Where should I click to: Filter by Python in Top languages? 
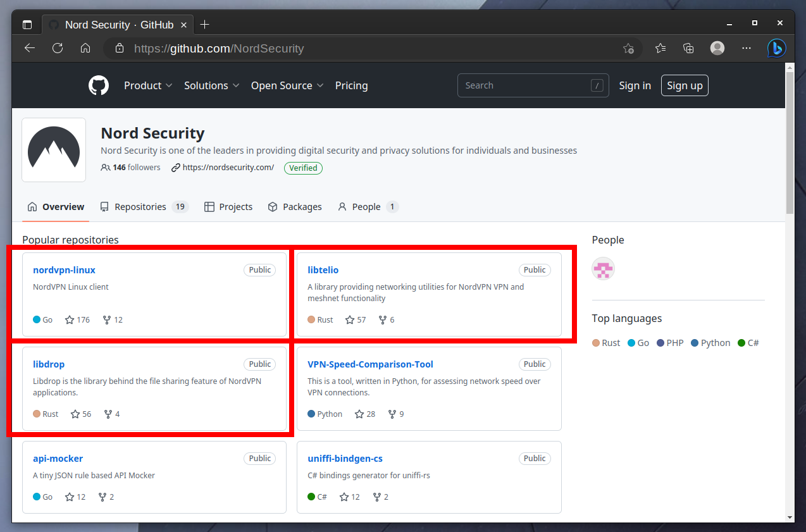coord(710,343)
